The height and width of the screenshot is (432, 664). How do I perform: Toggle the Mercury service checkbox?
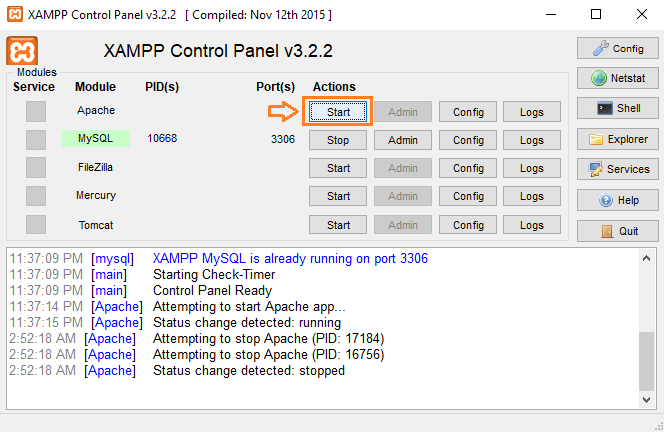[x=36, y=196]
